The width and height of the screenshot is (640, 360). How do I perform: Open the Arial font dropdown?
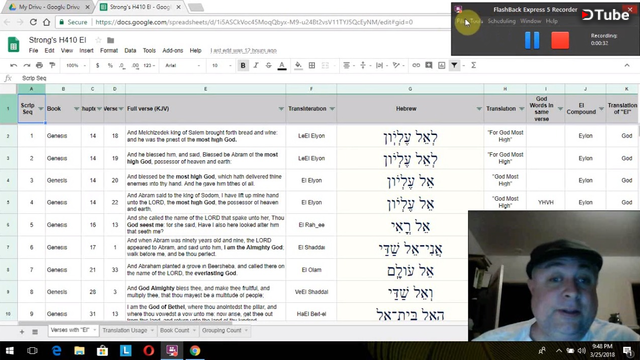[182, 65]
